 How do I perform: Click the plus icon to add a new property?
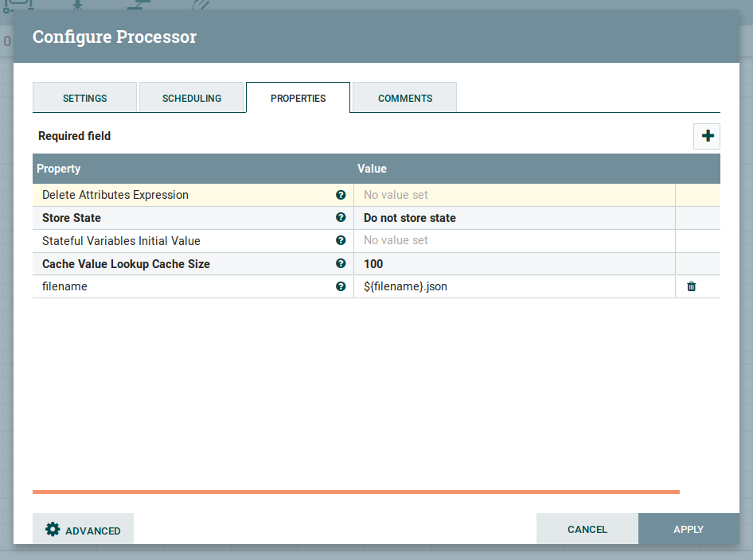coord(707,136)
